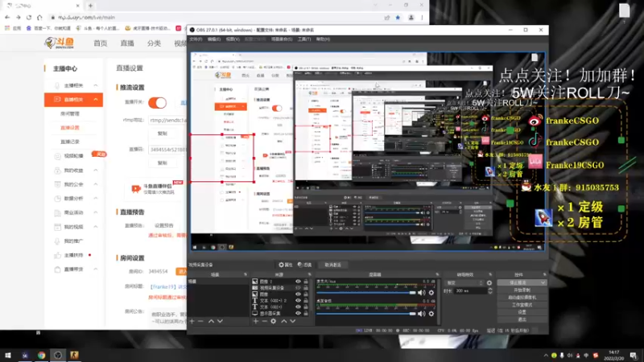Image resolution: width=644 pixels, height=362 pixels.
Task: Open source Properties (属性) in OBS toolbar
Action: (286, 265)
